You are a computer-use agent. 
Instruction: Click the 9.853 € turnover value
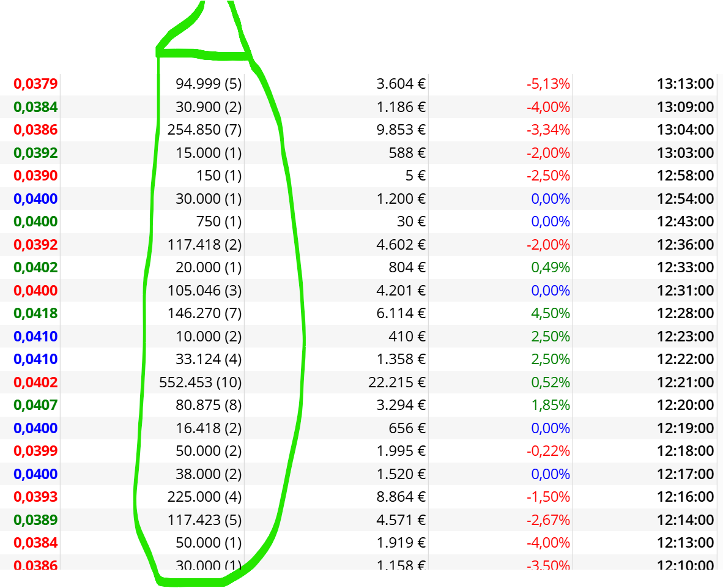tap(401, 130)
